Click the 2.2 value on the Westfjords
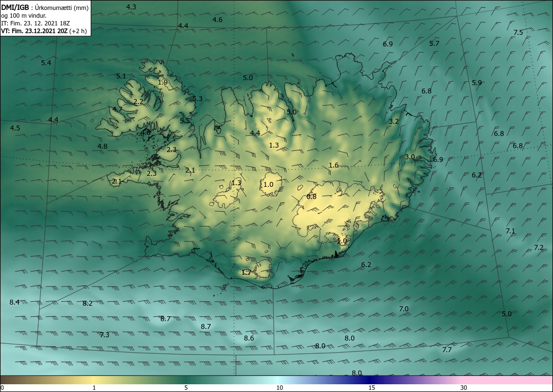This screenshot has width=553, height=392. point(139,102)
